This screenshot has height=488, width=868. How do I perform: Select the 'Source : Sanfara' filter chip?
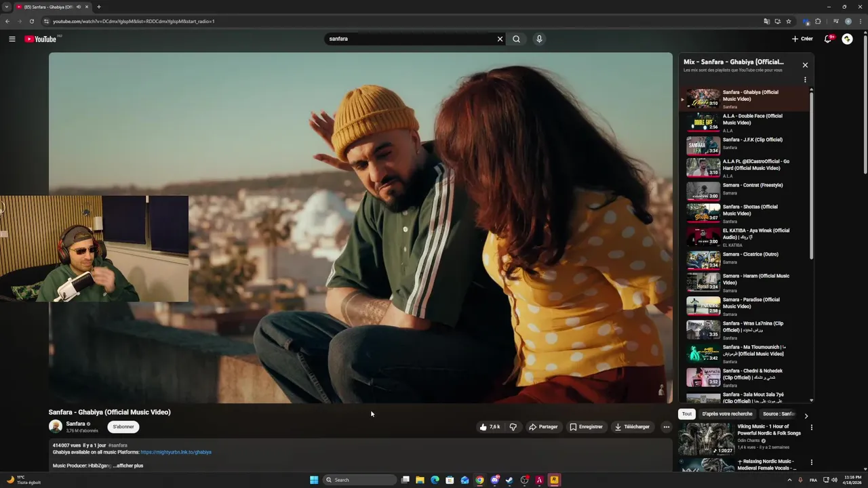[x=778, y=414]
